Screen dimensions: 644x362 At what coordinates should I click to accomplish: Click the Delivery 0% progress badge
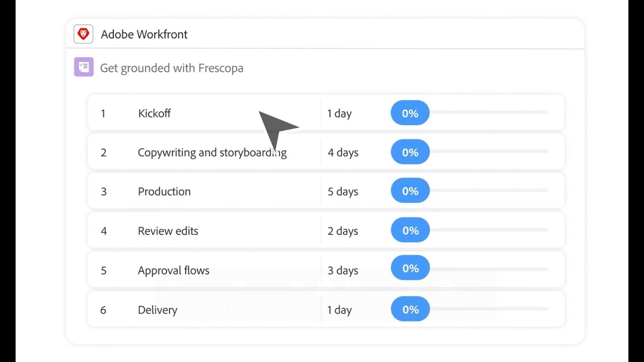click(410, 310)
